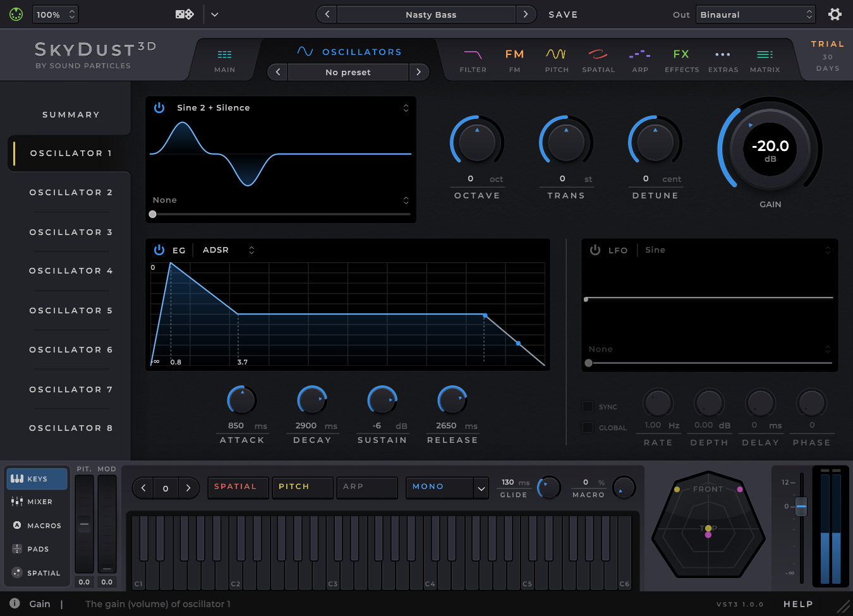Open the ADSR envelope type dropdown
This screenshot has height=616, width=853.
[228, 250]
